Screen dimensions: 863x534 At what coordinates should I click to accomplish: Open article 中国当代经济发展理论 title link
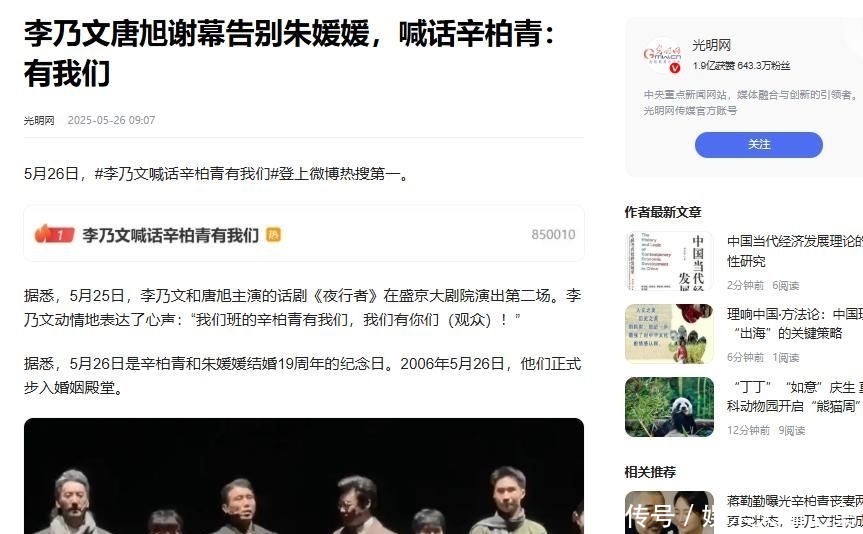795,251
